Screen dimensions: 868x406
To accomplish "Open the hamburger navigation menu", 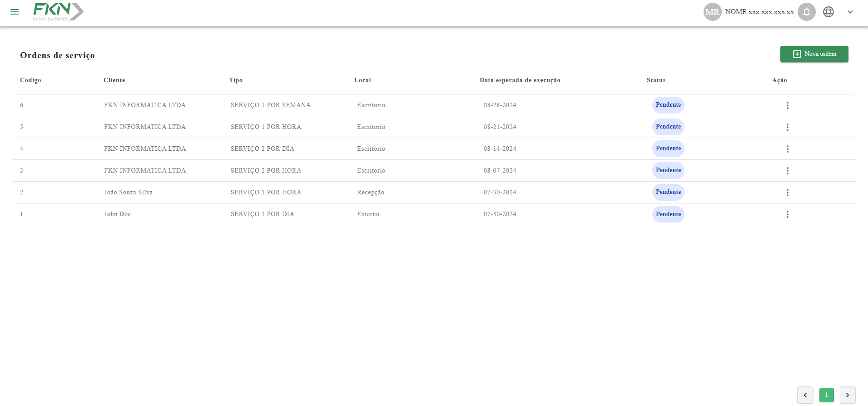I will 15,12.
